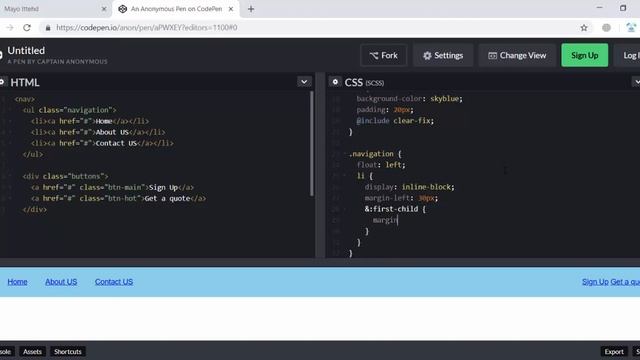Viewport: 640px width, 360px height.
Task: Open the Change View menu
Action: pyautogui.click(x=517, y=55)
